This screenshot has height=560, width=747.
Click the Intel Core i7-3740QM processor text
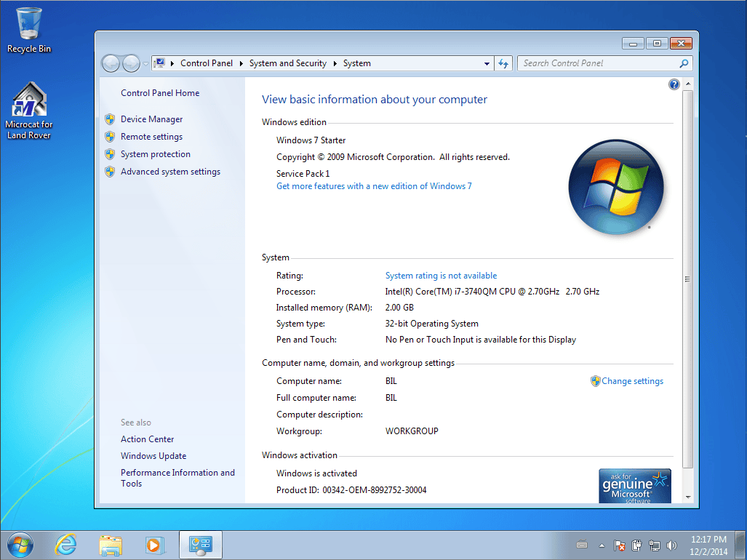(x=492, y=292)
